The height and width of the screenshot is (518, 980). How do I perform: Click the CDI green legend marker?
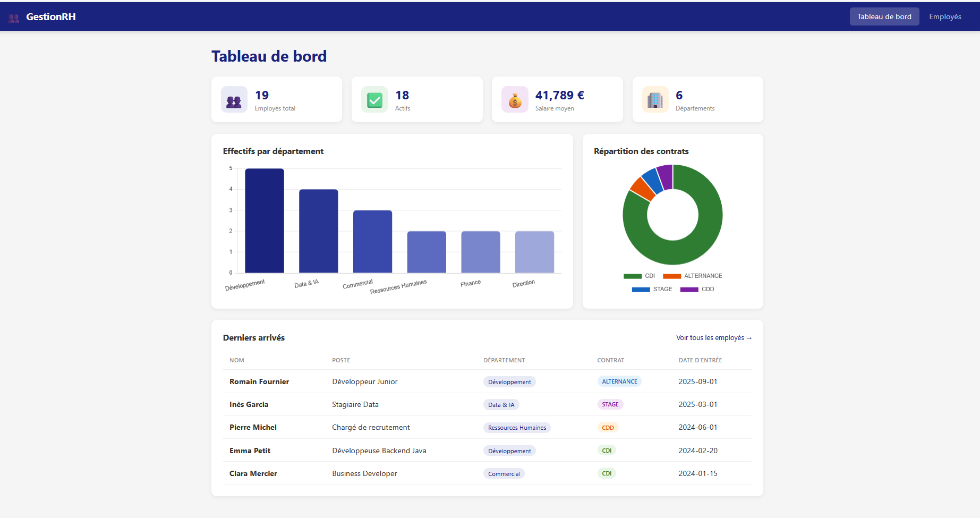coord(632,276)
